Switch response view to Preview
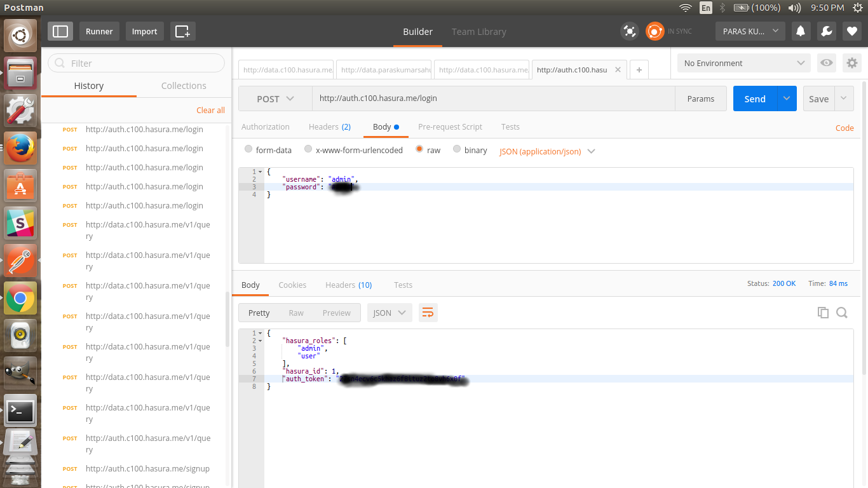This screenshot has height=488, width=868. 337,313
